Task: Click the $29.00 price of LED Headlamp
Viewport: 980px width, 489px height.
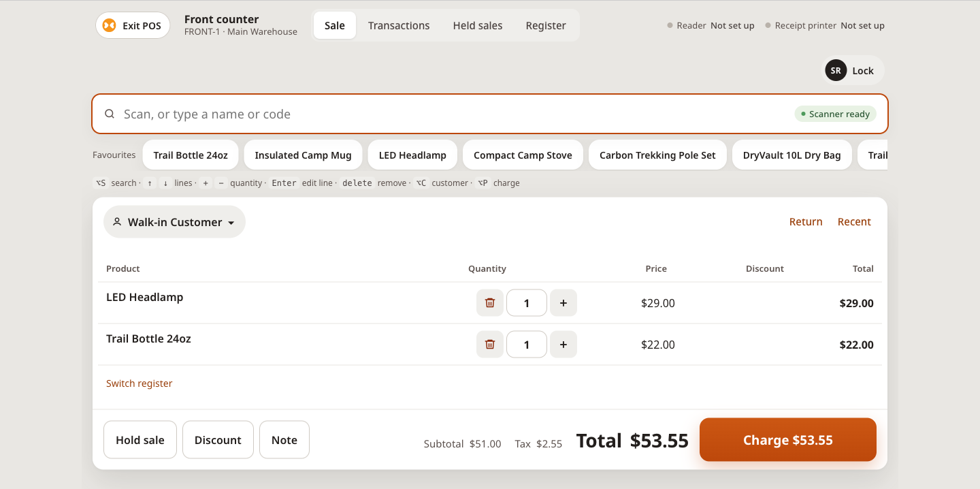Action: click(658, 303)
